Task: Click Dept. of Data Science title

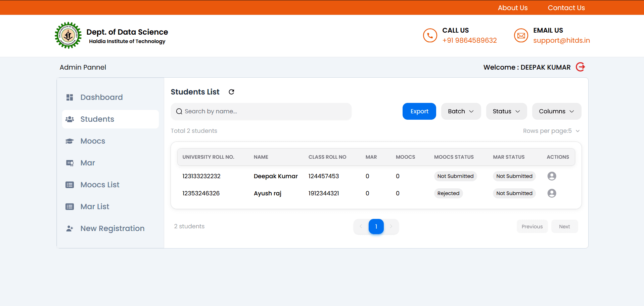Action: pyautogui.click(x=127, y=32)
